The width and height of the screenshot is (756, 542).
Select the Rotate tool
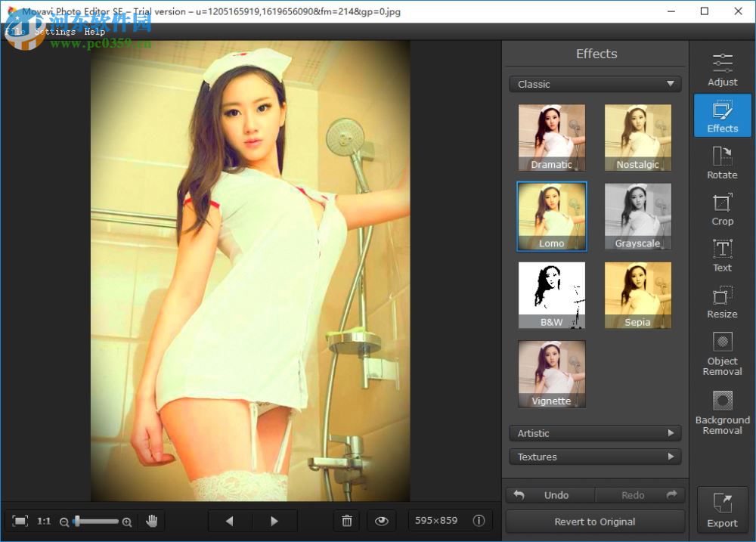click(x=722, y=162)
